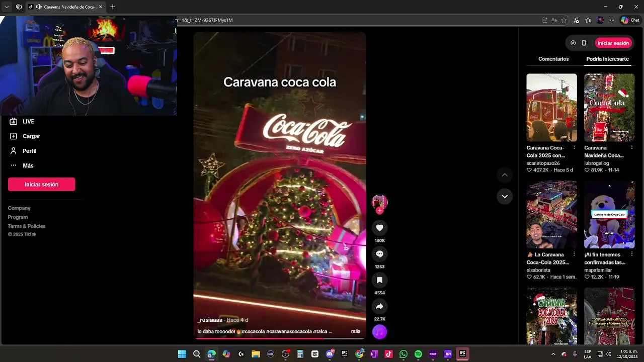Expand the Terms & Policies footer section
This screenshot has width=644, height=362.
(27, 226)
